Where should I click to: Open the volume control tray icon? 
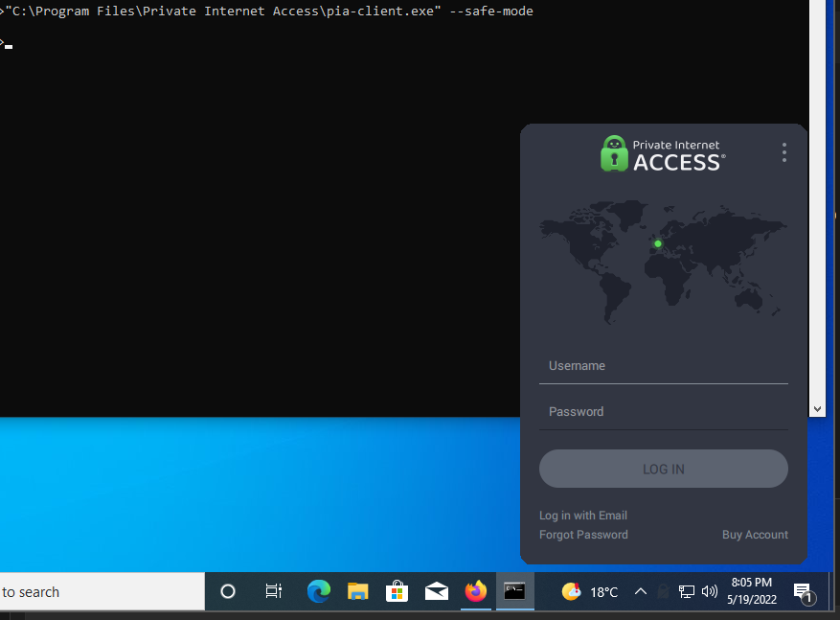tap(710, 591)
